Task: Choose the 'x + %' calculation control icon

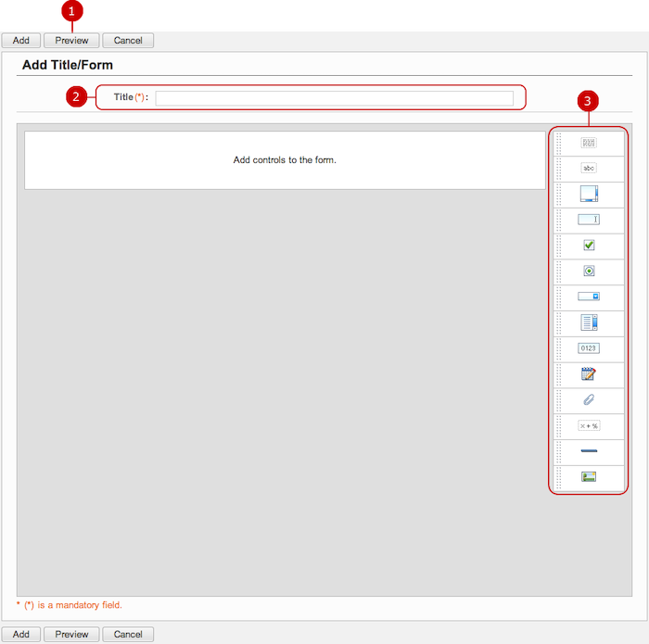Action: tap(589, 425)
